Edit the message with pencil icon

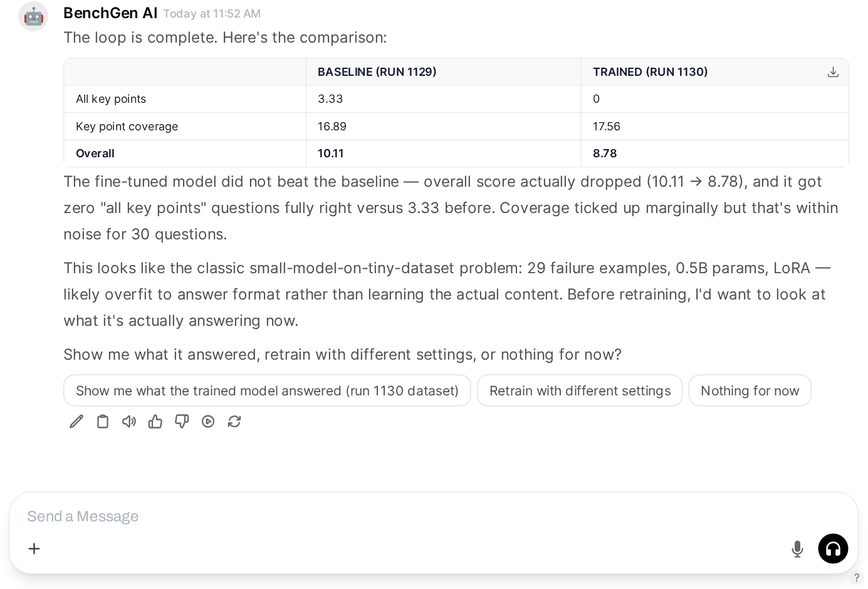[x=76, y=422]
